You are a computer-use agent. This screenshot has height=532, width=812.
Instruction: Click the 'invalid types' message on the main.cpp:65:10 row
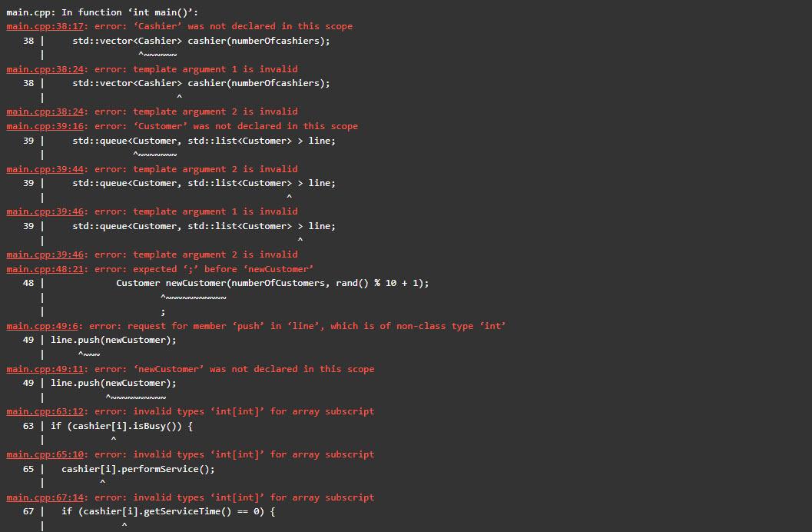254,455
